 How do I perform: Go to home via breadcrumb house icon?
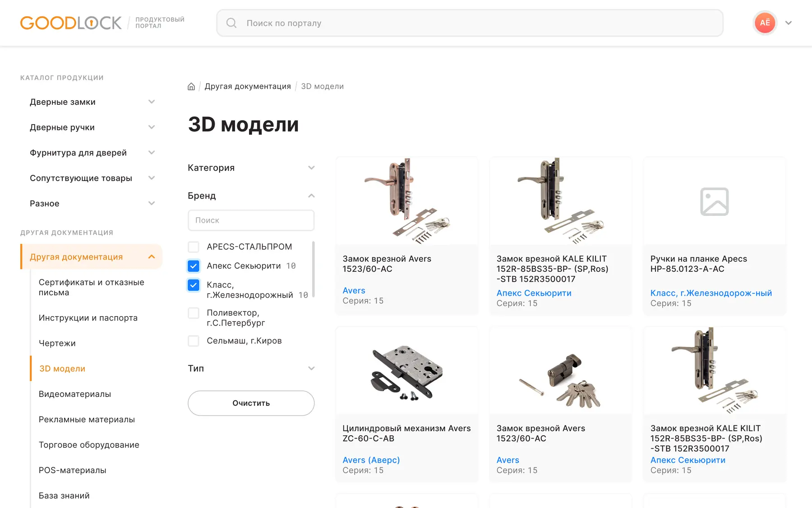[191, 86]
